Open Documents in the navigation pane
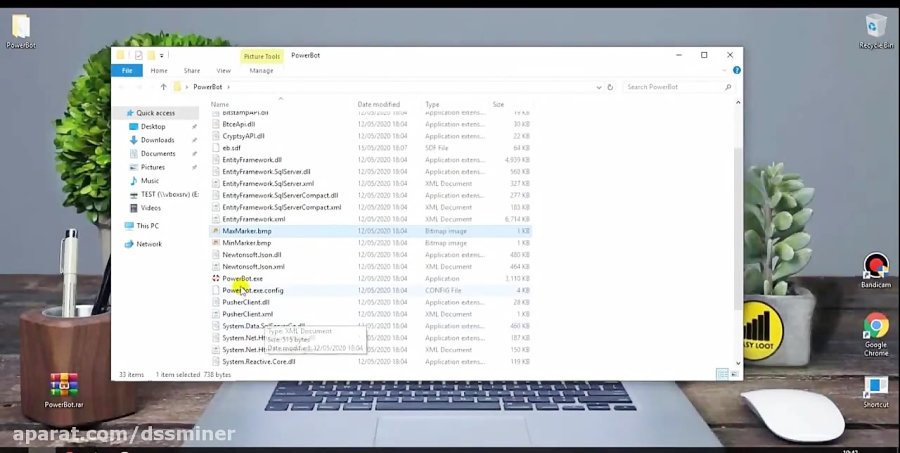 click(158, 154)
